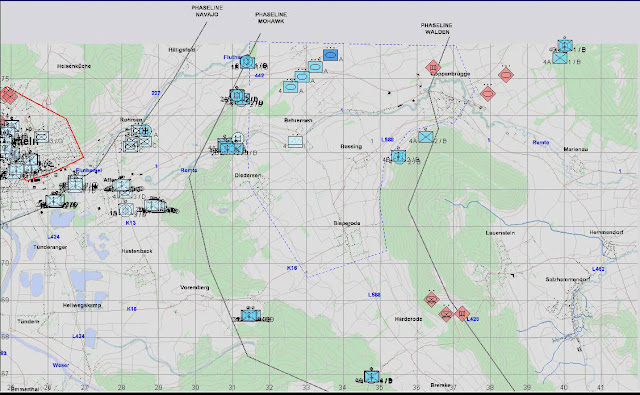
Task: Click the enemy diamond unit at Coppenbrügge
Action: coord(433,67)
